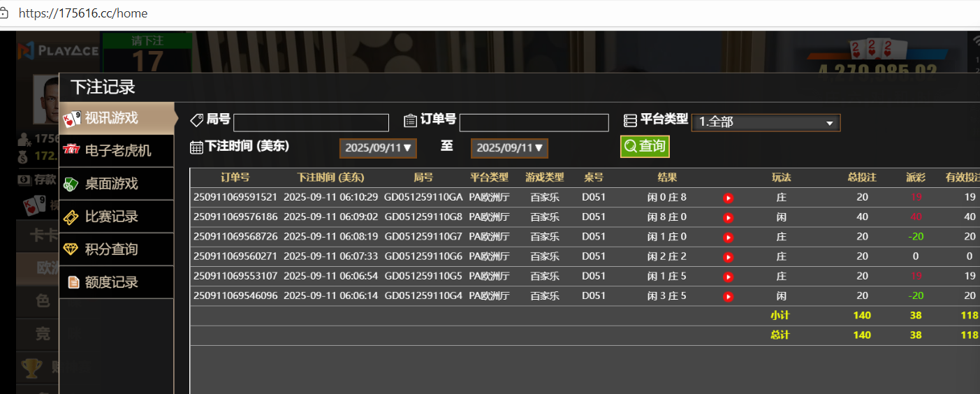Click the player avatar thumbnail

click(x=46, y=96)
